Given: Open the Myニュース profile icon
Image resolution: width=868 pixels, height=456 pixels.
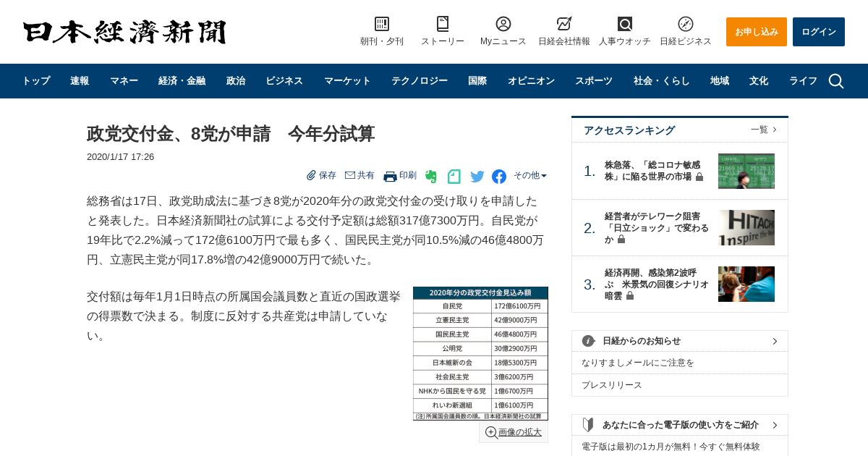Looking at the screenshot, I should tap(503, 24).
